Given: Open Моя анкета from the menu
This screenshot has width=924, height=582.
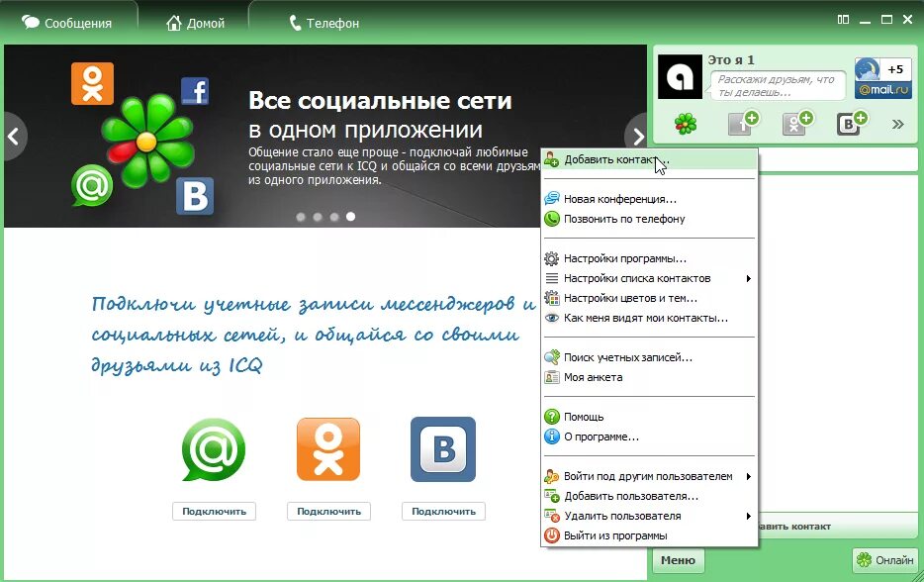Looking at the screenshot, I should click(649, 377).
